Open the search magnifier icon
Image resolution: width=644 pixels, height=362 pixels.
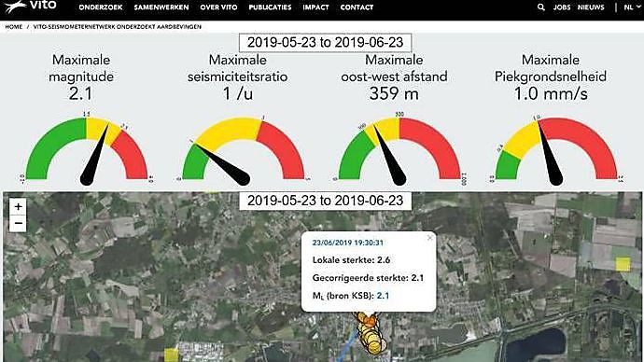coord(541,7)
